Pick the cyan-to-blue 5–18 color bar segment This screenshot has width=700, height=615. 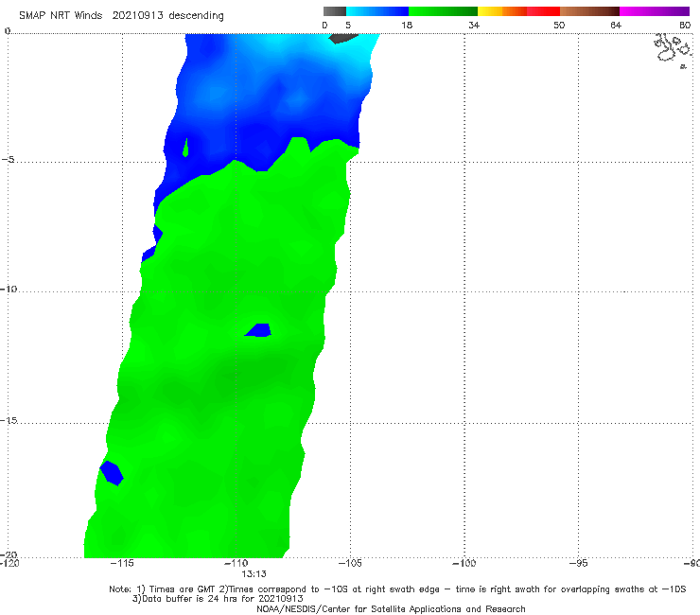click(x=377, y=11)
